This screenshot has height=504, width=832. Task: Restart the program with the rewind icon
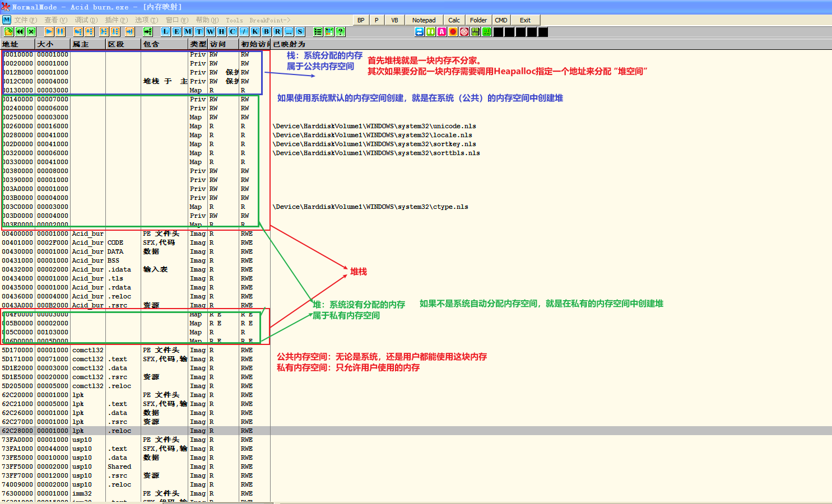click(20, 32)
